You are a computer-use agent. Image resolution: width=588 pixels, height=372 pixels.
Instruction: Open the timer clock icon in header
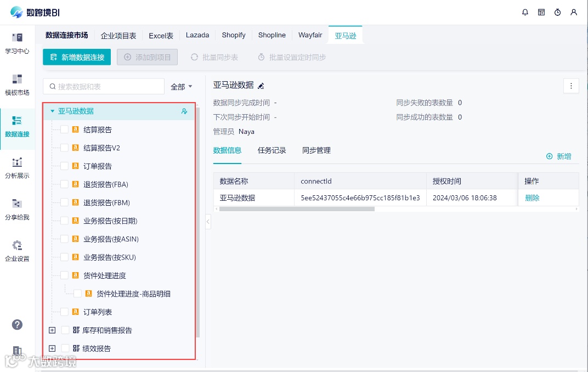pos(558,13)
